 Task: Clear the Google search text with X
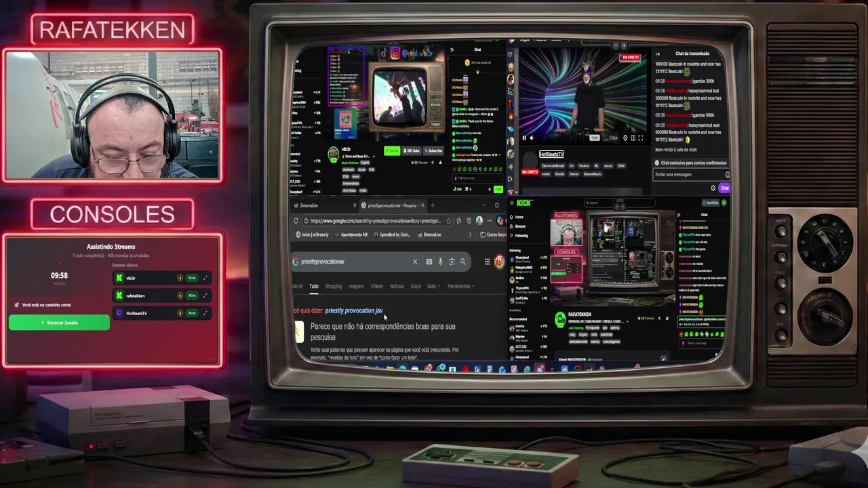click(415, 262)
